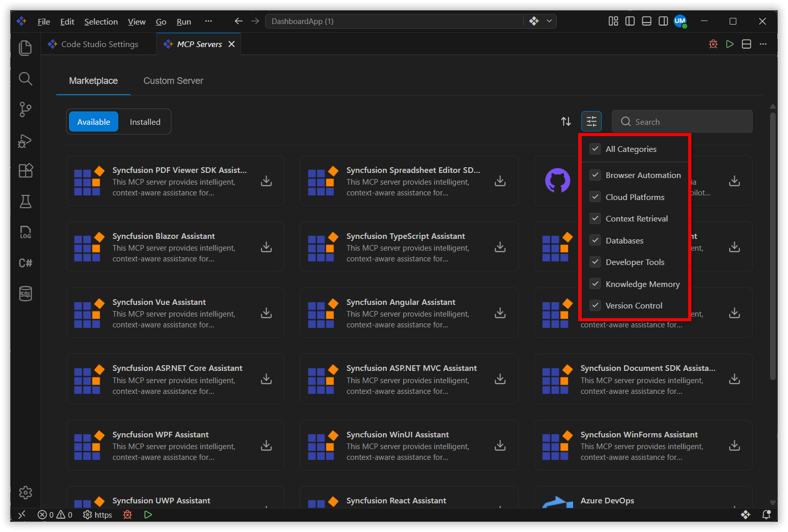788x532 pixels.
Task: Install Syncfusion WinUI Assistant server
Action: [500, 446]
